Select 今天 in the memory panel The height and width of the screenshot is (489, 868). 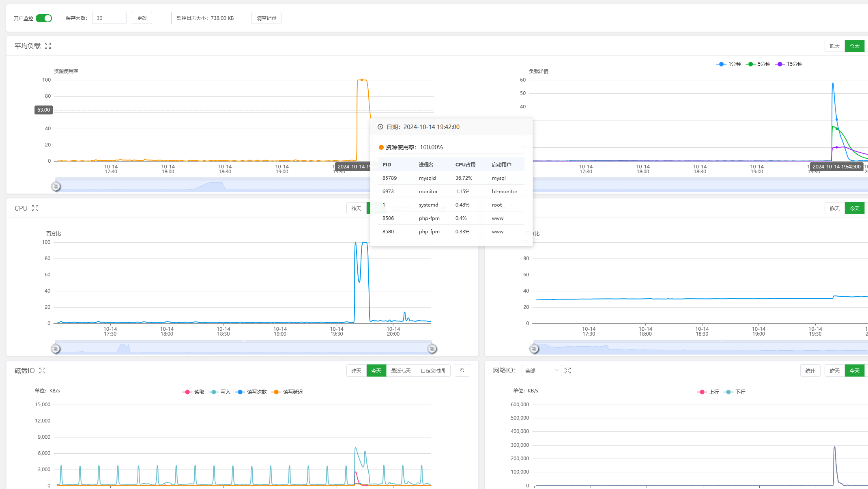pyautogui.click(x=855, y=208)
